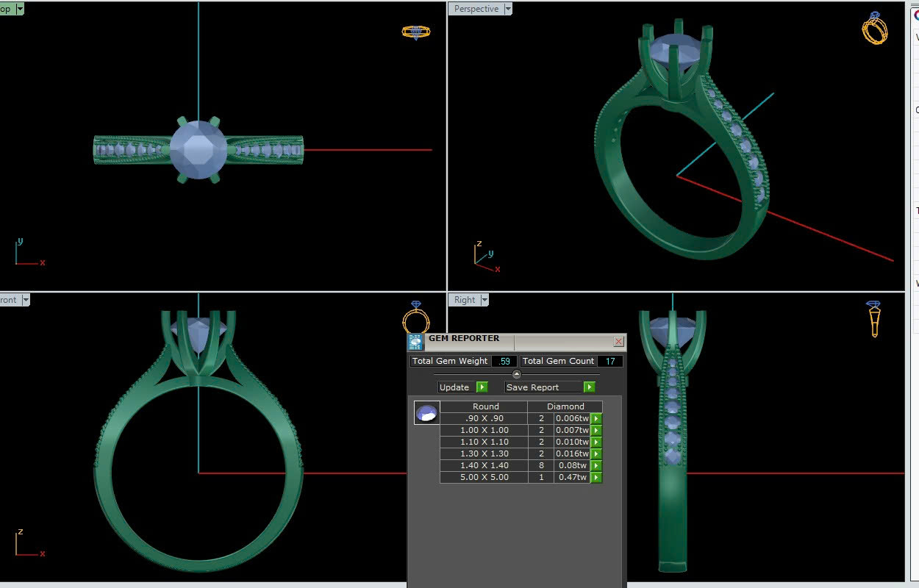Click the Gem Reporter panel icon
919x588 pixels.
(x=415, y=342)
